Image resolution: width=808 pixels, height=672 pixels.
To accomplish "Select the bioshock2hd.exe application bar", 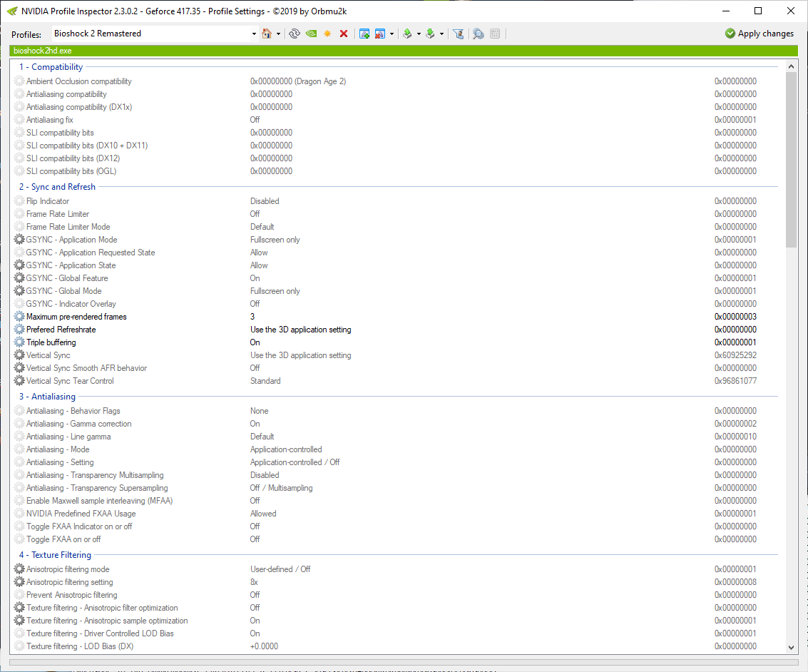I will 404,51.
